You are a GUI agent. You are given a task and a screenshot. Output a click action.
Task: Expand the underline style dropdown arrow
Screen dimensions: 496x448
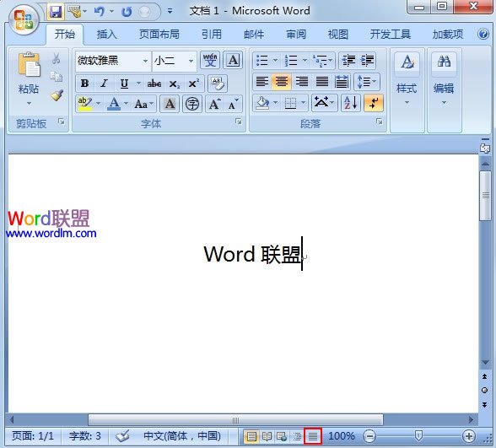click(138, 84)
